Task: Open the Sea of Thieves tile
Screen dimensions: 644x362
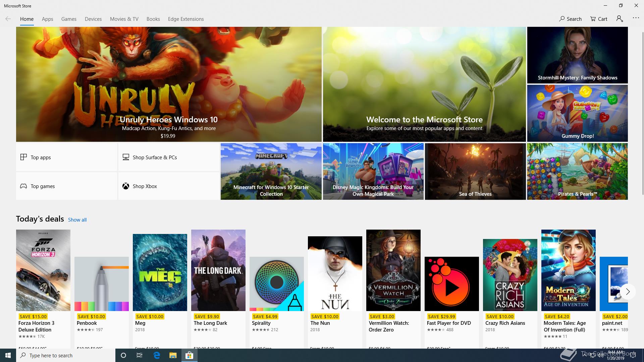Action: pos(475,172)
